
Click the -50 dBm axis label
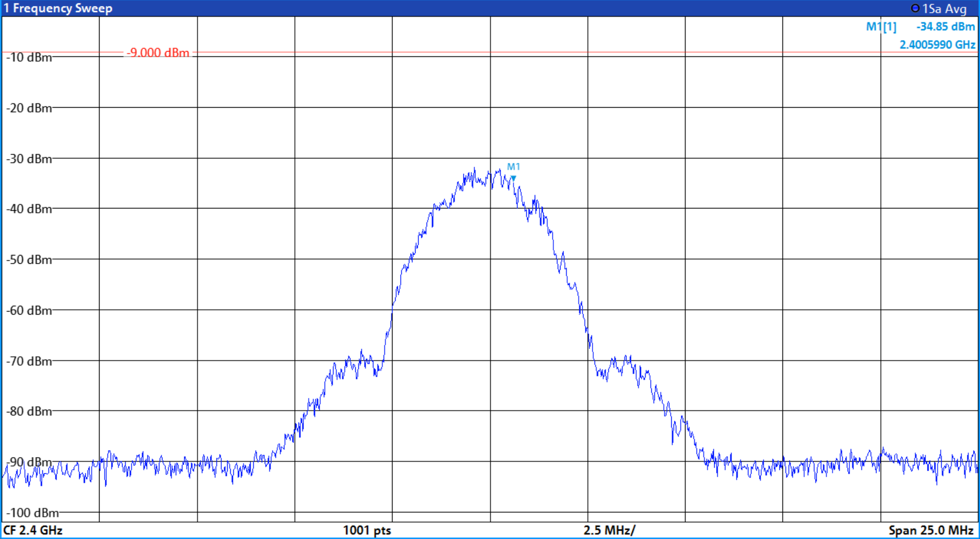[29, 259]
